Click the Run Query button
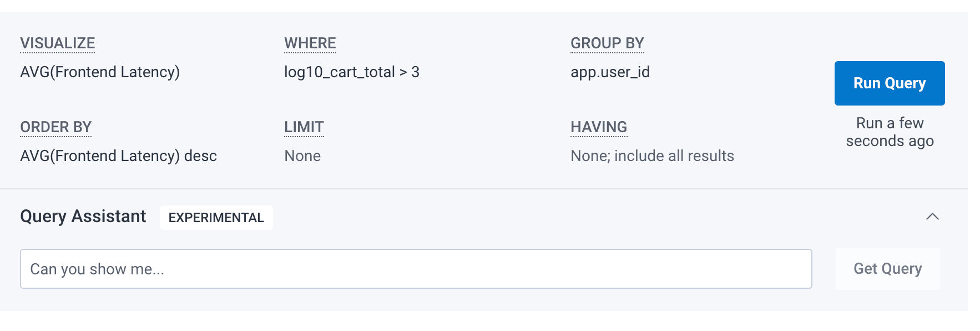Viewport: 980px width, 331px height. (889, 83)
